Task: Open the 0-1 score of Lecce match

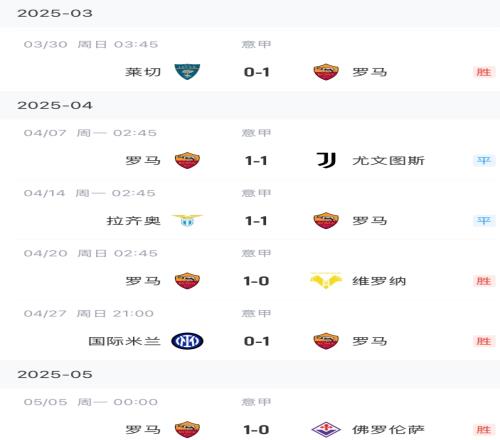Action: (x=256, y=72)
